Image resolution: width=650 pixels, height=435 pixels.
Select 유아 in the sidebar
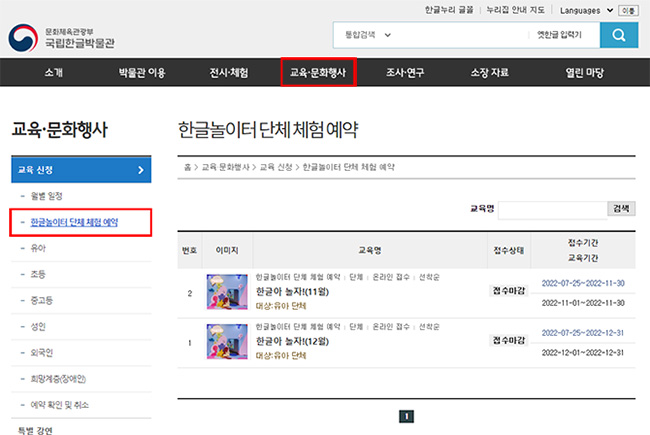(x=38, y=248)
